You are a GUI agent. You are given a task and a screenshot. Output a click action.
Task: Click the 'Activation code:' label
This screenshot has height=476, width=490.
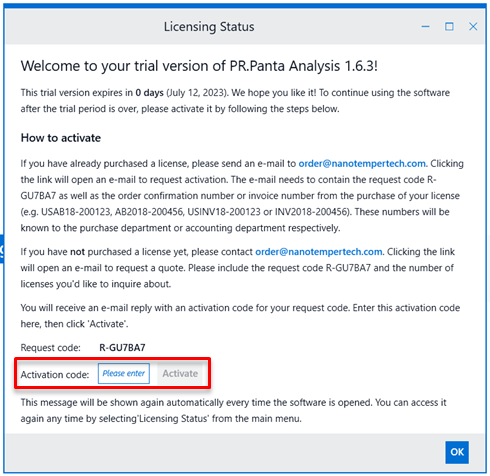click(x=55, y=375)
